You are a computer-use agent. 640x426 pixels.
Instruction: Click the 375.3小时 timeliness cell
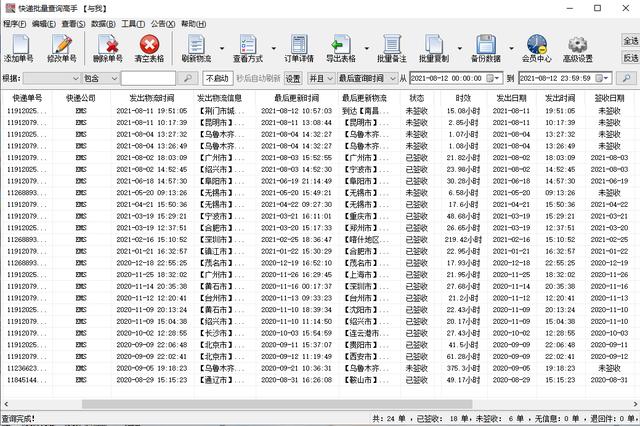click(463, 368)
